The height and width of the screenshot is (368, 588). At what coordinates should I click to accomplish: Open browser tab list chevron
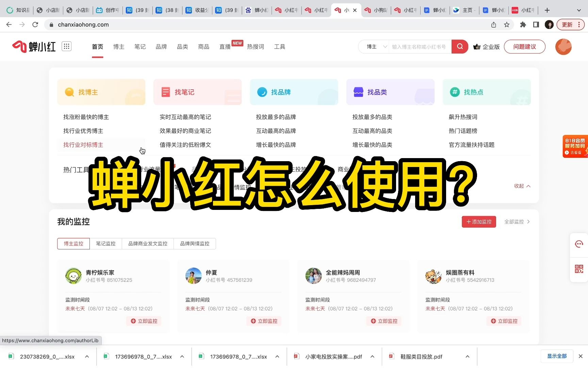coord(579,10)
